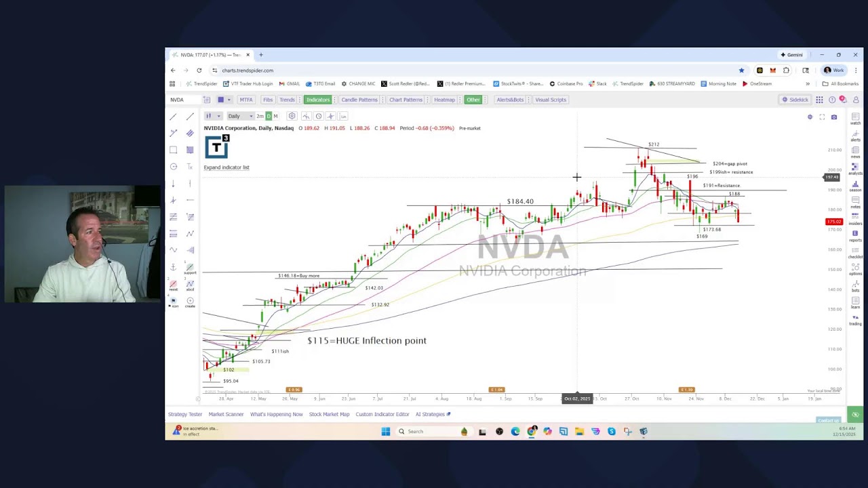Open the color square dropdown next to symbol
The image size is (868, 488).
pyautogui.click(x=224, y=100)
